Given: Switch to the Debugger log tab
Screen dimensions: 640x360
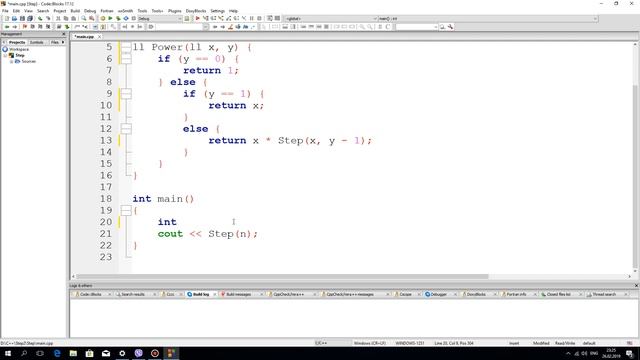Looking at the screenshot, I should click(438, 294).
